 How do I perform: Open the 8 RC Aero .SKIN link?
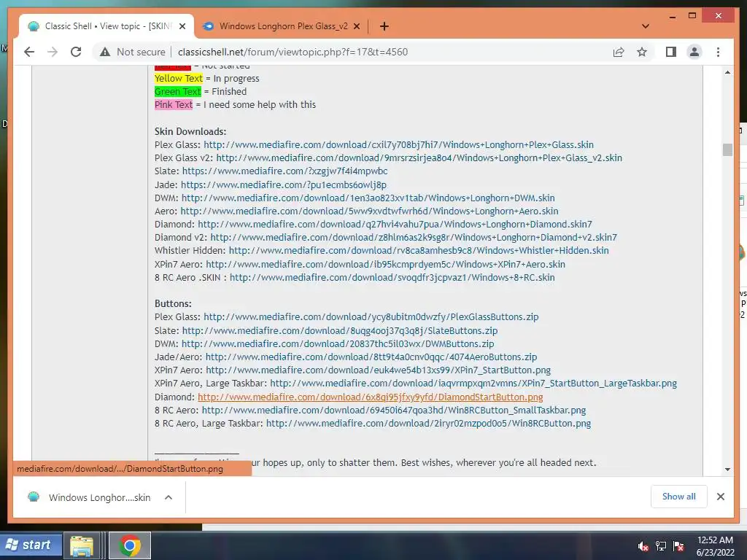pyautogui.click(x=392, y=277)
